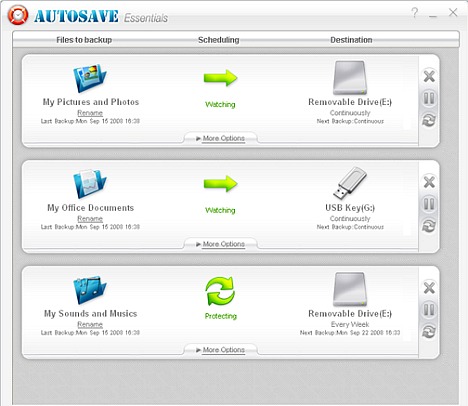This screenshot has width=468, height=406.
Task: Click Watching status in the Pictures row
Action: pyautogui.click(x=220, y=104)
